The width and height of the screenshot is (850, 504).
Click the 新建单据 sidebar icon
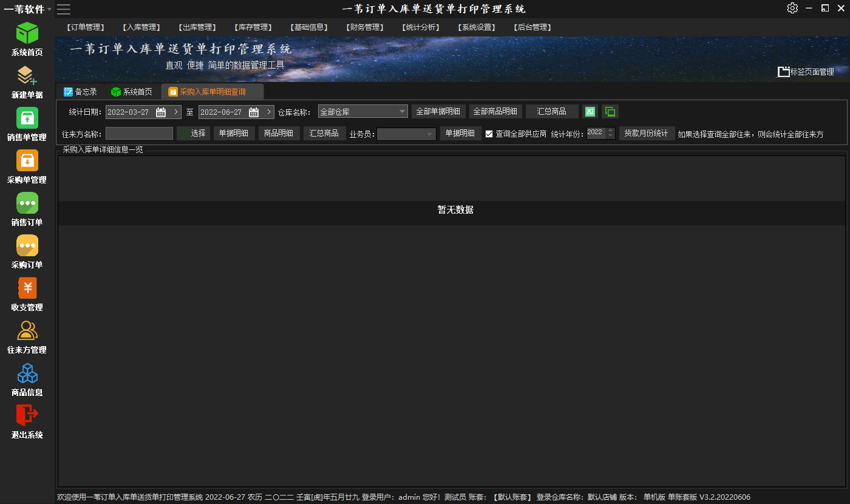27,76
